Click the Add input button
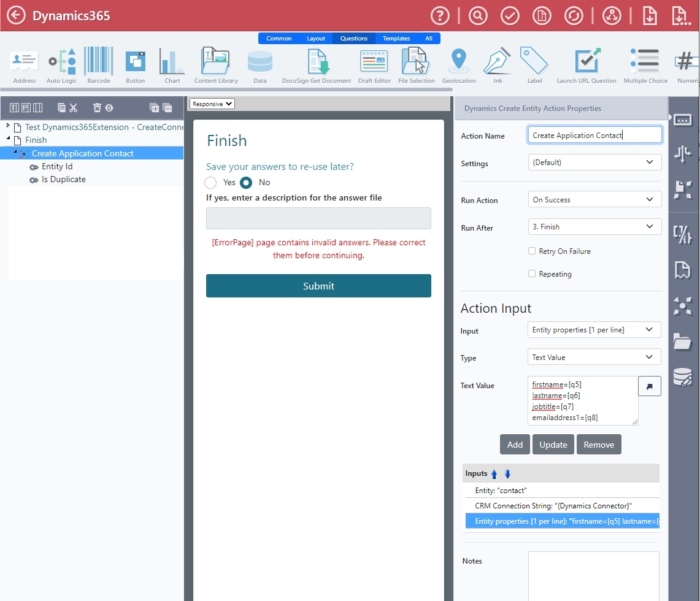The image size is (700, 601). (515, 445)
